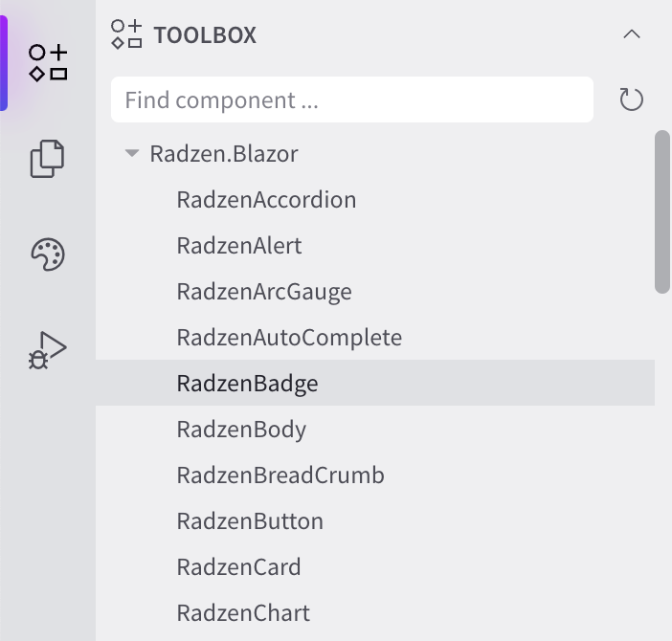
Task: Collapse the Toolbox panel with the chevron
Action: pyautogui.click(x=631, y=34)
